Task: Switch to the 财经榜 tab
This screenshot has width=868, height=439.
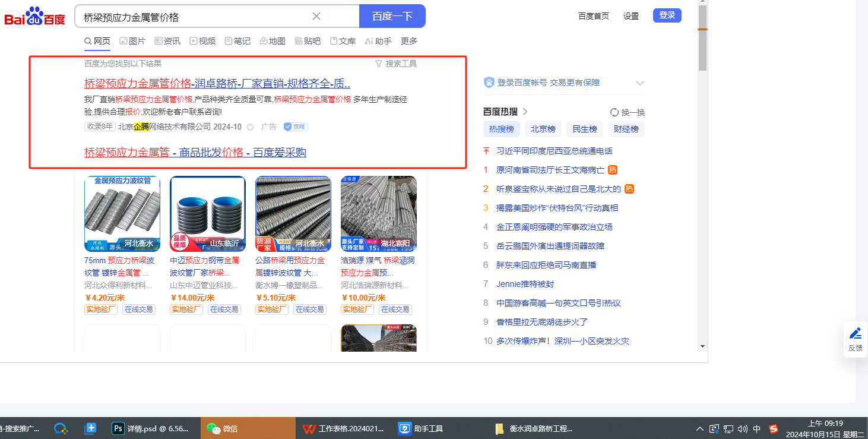Action: coord(626,129)
